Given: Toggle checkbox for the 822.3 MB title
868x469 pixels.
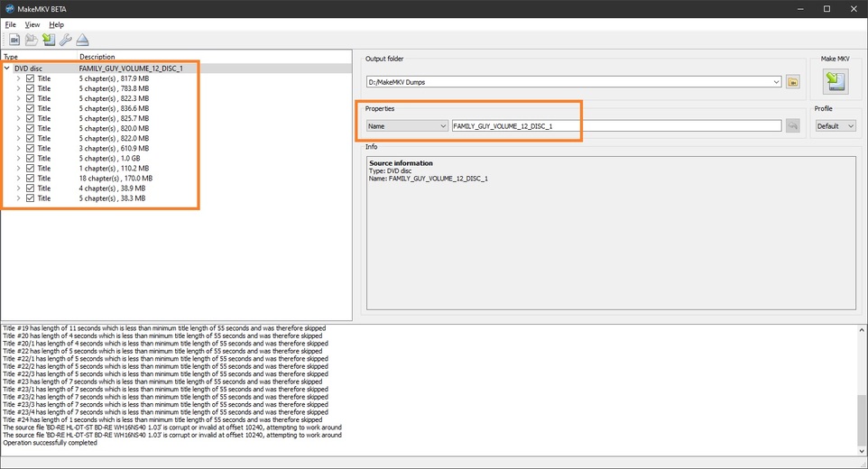Looking at the screenshot, I should tap(30, 98).
